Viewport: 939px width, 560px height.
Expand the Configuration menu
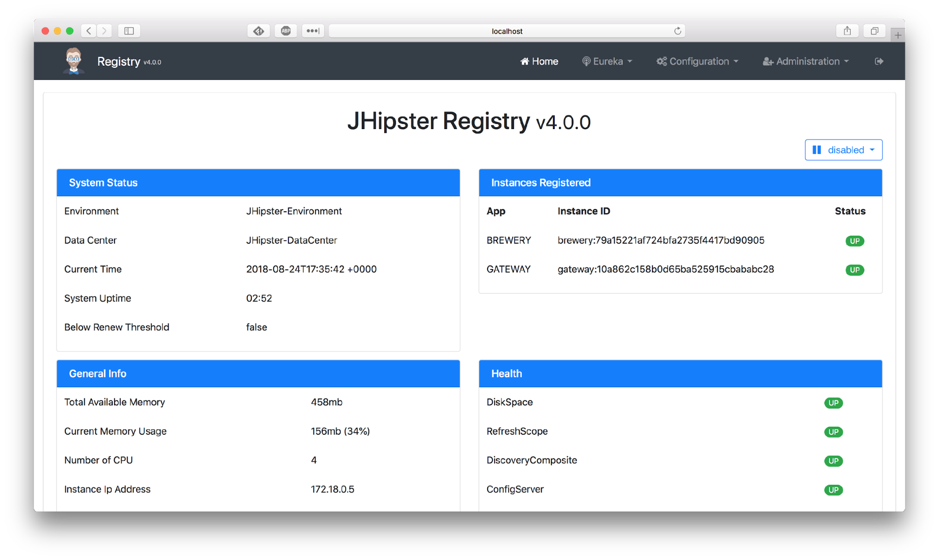[697, 61]
